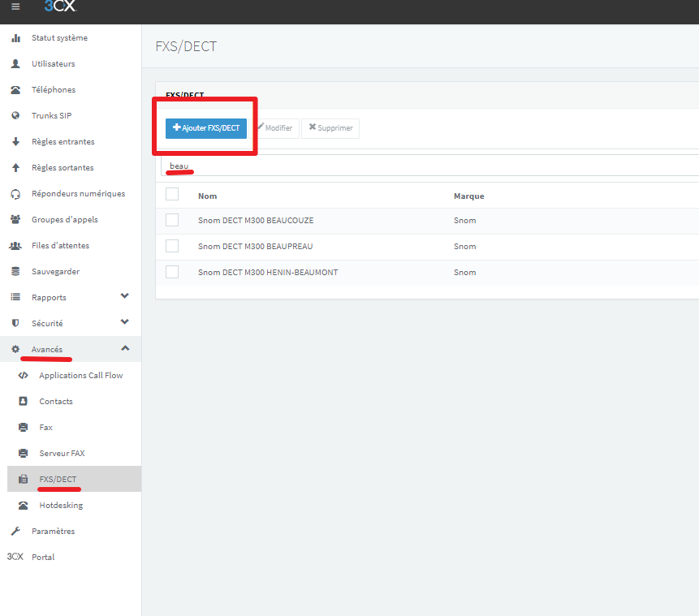The height and width of the screenshot is (616, 699).
Task: Click Snom brand in BEAUCOUZE row
Action: click(465, 220)
